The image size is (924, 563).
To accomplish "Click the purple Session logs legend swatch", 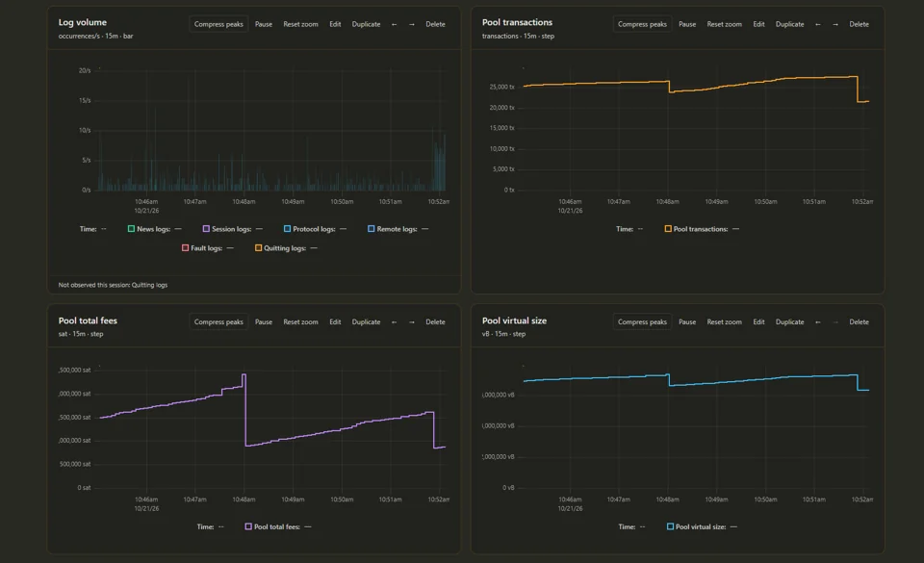I will 206,229.
